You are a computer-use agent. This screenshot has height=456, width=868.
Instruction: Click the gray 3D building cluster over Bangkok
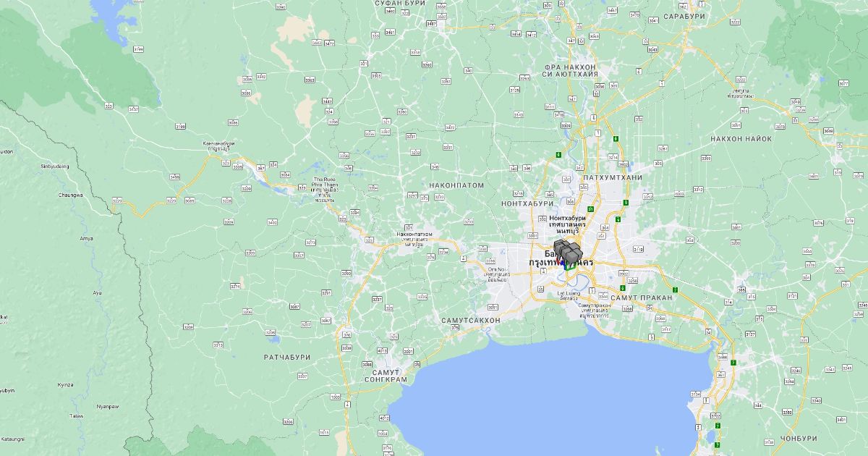(x=568, y=252)
